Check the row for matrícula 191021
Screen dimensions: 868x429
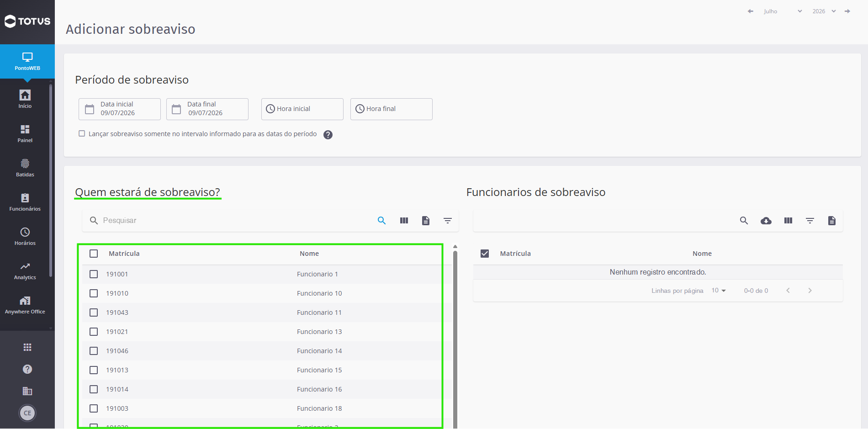point(94,332)
